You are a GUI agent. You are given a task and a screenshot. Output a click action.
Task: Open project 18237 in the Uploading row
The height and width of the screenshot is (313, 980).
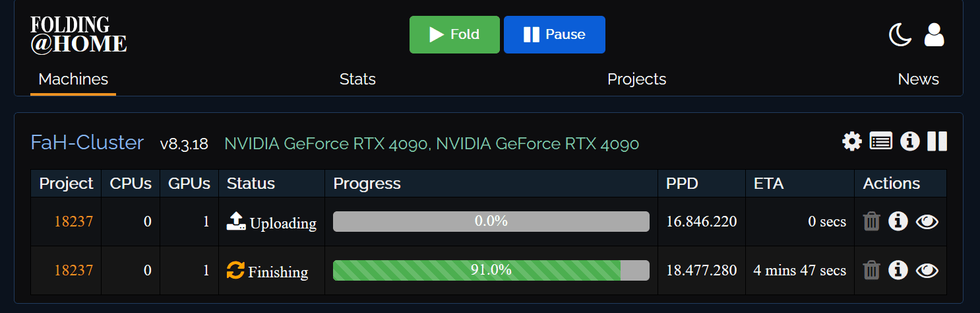(x=73, y=222)
